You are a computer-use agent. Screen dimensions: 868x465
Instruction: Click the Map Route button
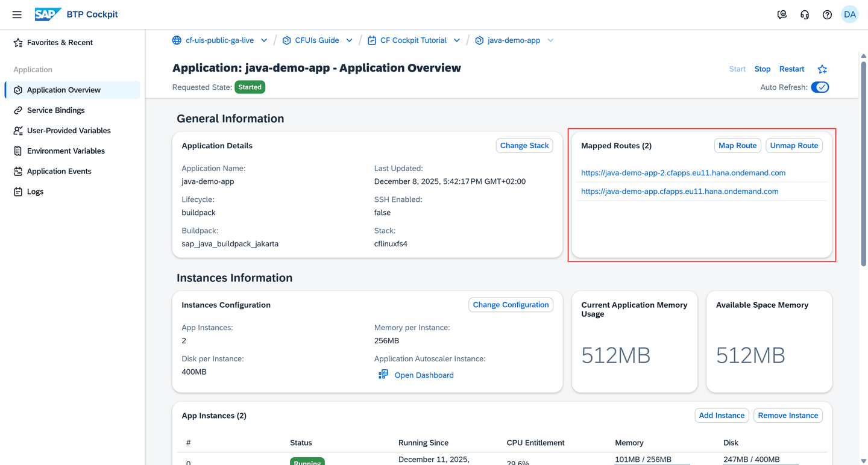[x=738, y=146]
